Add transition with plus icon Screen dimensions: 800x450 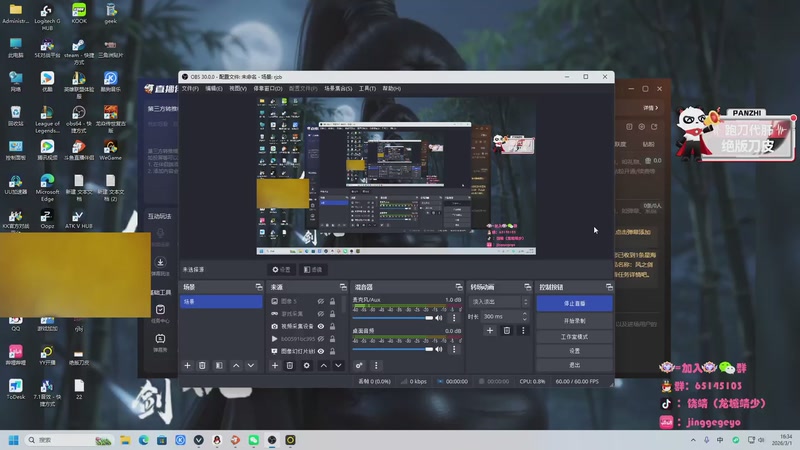point(490,331)
